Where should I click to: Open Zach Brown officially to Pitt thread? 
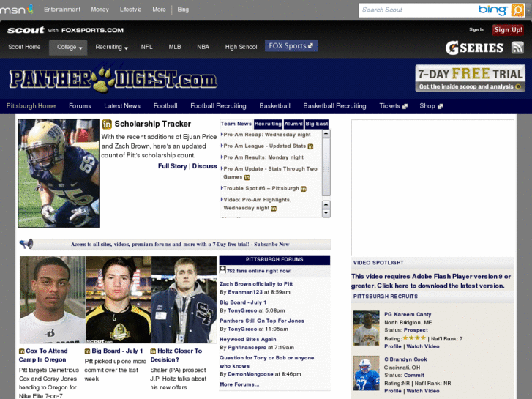click(x=256, y=284)
